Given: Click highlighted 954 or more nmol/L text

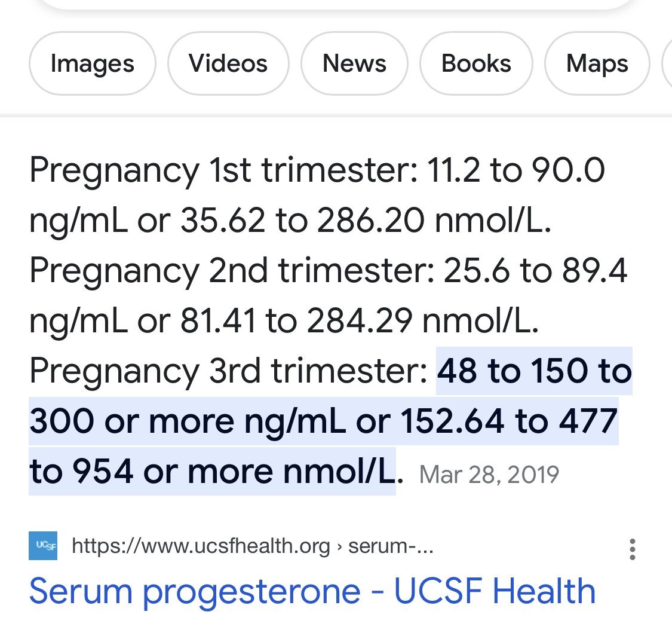Looking at the screenshot, I should [x=234, y=472].
